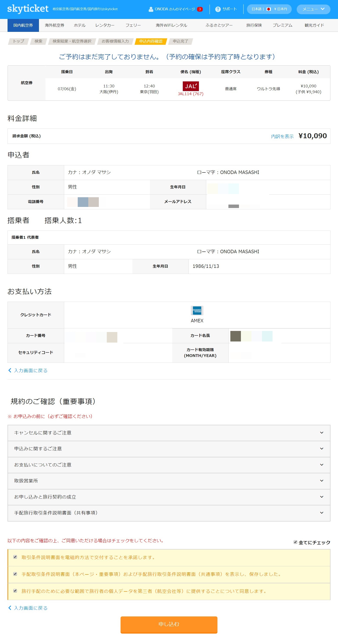This screenshot has width=338, height=644.
Task: Expand お支払いについてのご注意 section
Action: point(169,465)
